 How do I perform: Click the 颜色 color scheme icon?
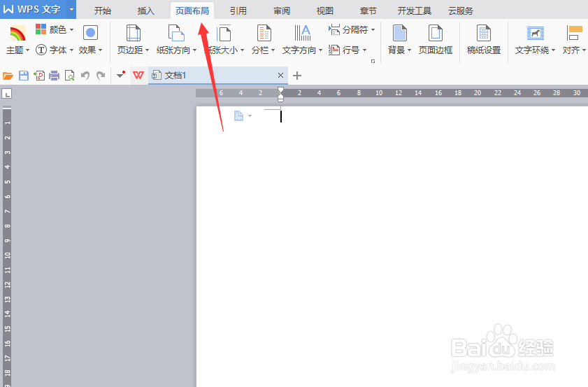[41, 29]
